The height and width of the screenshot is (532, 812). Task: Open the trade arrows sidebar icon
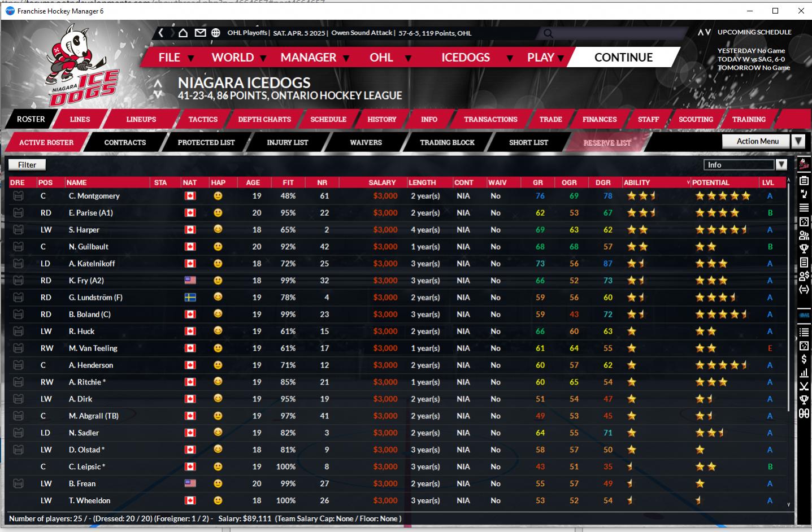point(804,289)
